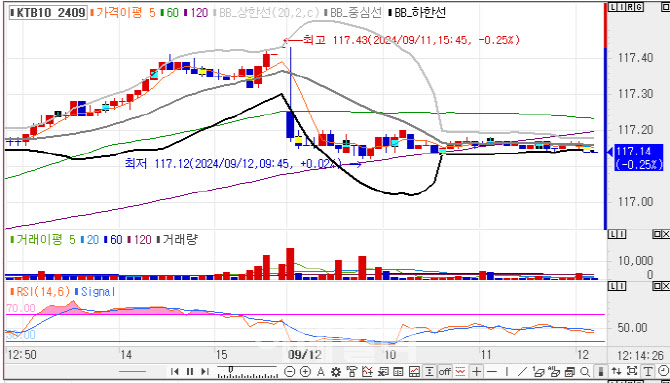Maximize the volume panel with square icon
This screenshot has width=670, height=383.
pyautogui.click(x=656, y=234)
